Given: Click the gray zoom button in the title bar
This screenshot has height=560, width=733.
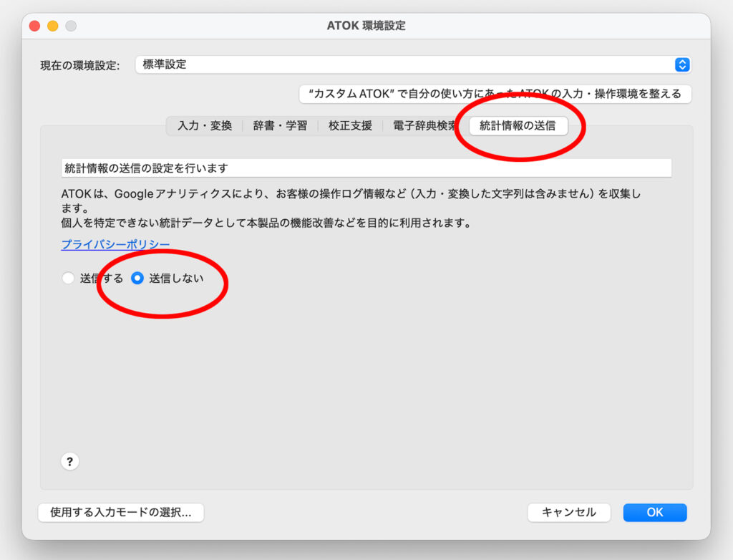Looking at the screenshot, I should pyautogui.click(x=71, y=26).
